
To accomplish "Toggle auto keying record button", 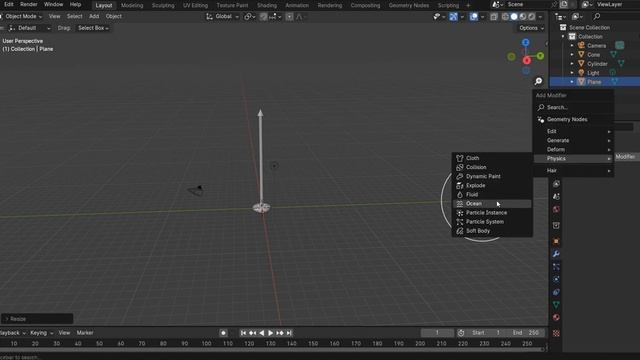I will [x=223, y=333].
